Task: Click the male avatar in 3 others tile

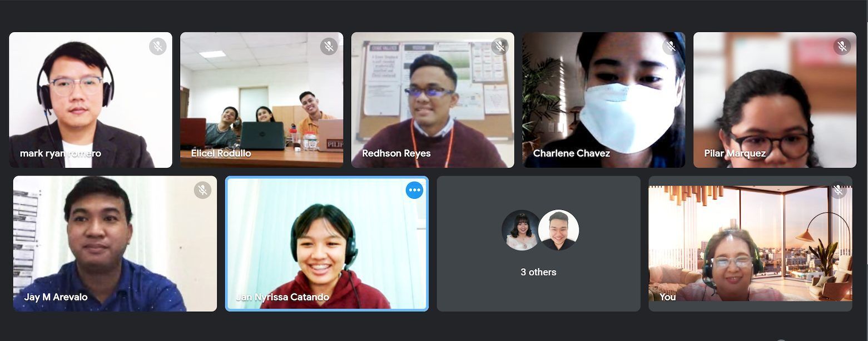Action: [559, 230]
